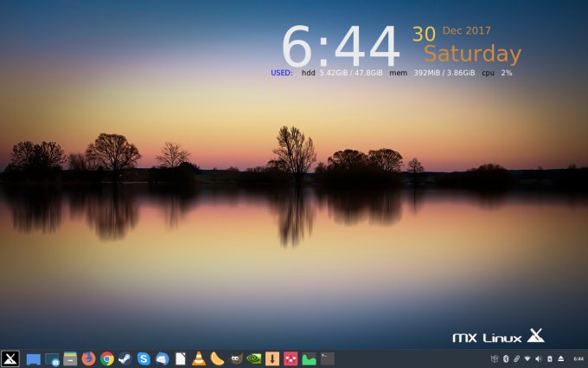588x368 pixels.
Task: Open Steam from the panel
Action: 125,358
